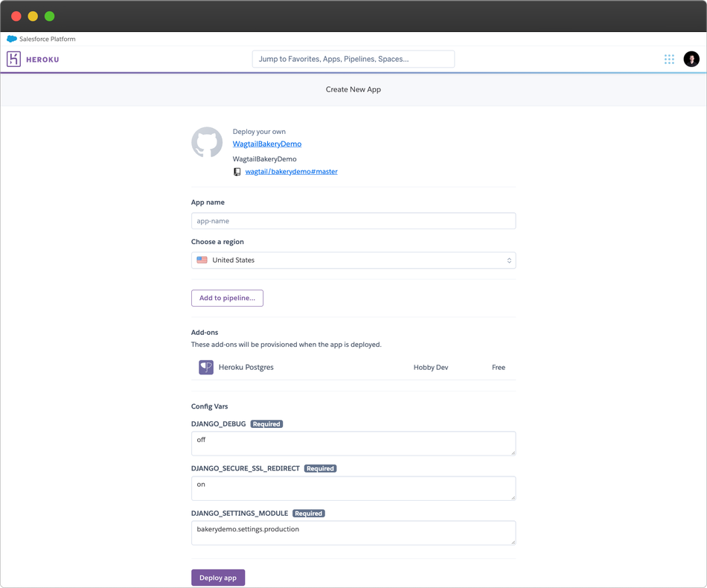Click the App name input field
The width and height of the screenshot is (707, 588).
[x=353, y=221]
